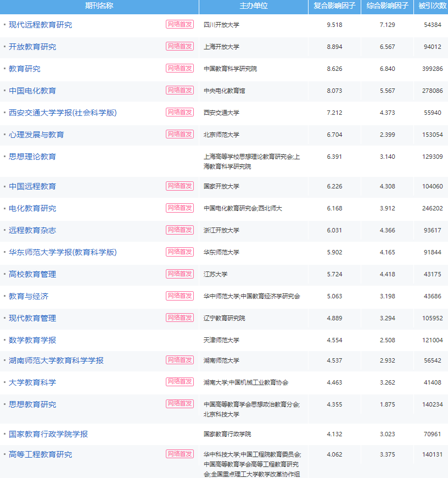Sort by 被引次数 column header
The width and height of the screenshot is (448, 478).
tap(433, 6)
